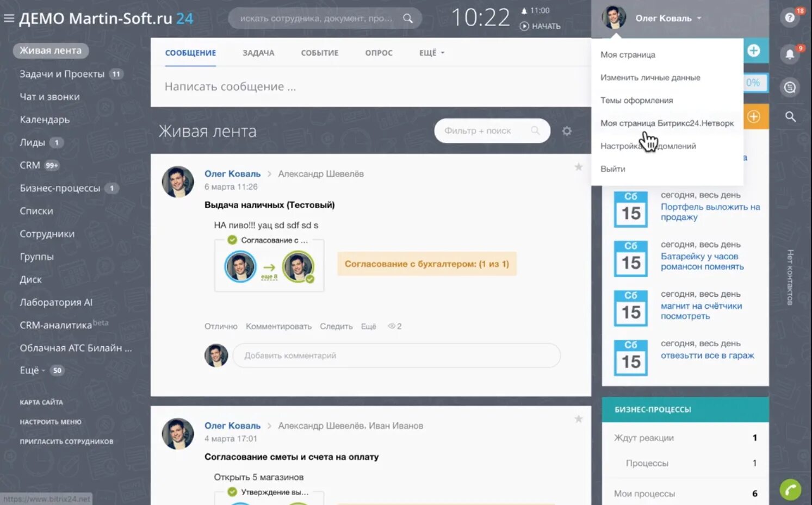Click author avatar of 4 марта post
The height and width of the screenshot is (505, 812).
tap(178, 433)
